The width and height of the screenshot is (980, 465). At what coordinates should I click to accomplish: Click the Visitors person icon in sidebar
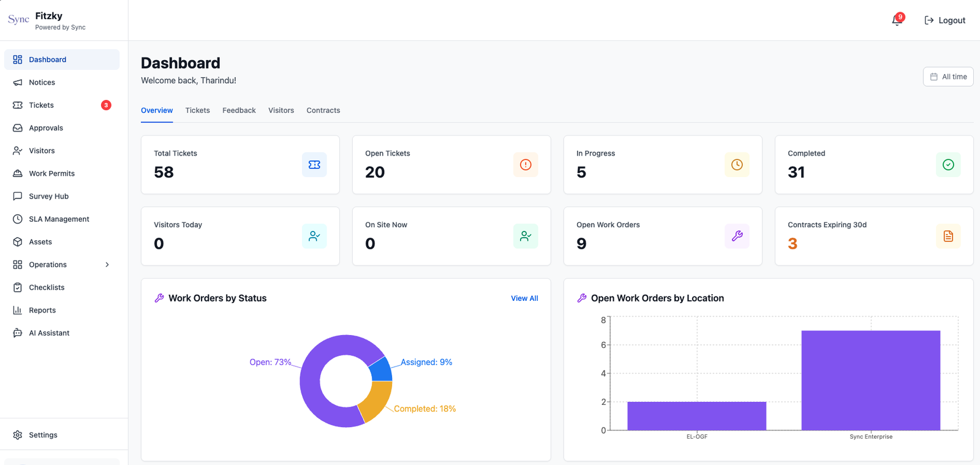[18, 151]
